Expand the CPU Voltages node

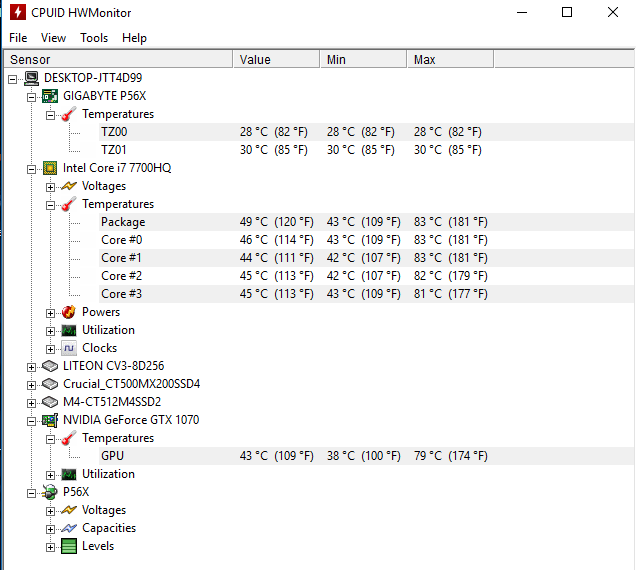(50, 187)
